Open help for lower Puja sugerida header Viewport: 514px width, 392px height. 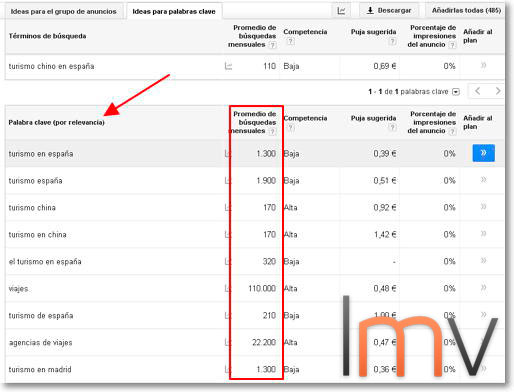(x=393, y=127)
